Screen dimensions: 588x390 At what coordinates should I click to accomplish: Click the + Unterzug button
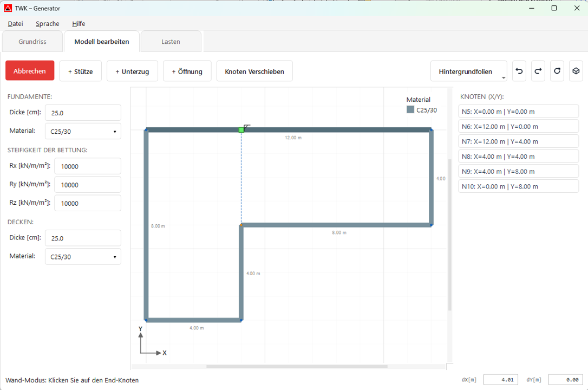(x=132, y=71)
